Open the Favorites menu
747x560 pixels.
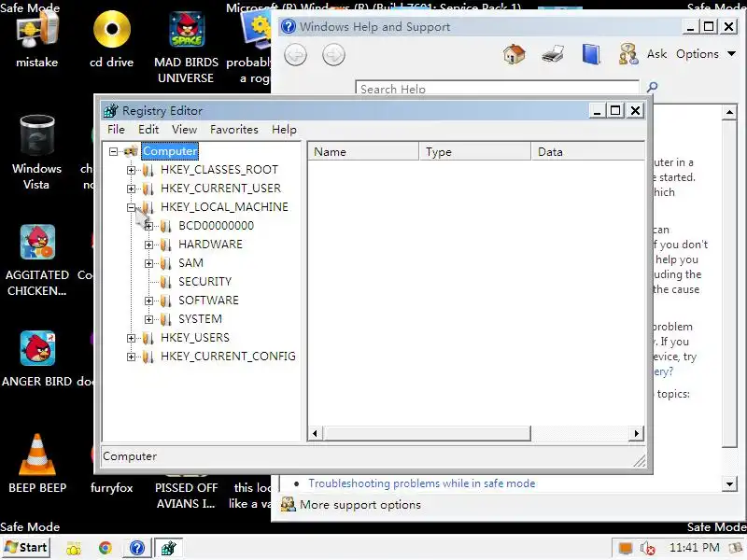point(234,130)
